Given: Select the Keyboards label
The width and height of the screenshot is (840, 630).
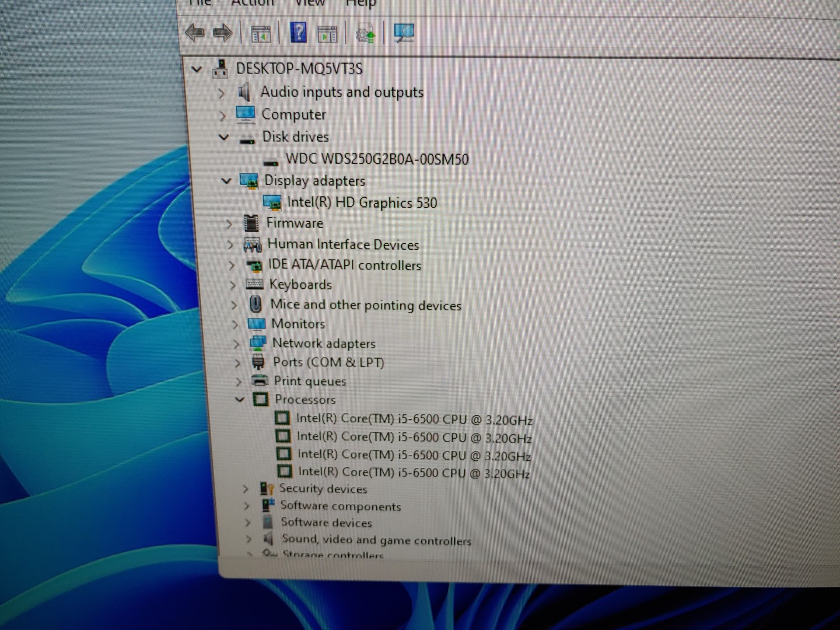Looking at the screenshot, I should tap(300, 285).
